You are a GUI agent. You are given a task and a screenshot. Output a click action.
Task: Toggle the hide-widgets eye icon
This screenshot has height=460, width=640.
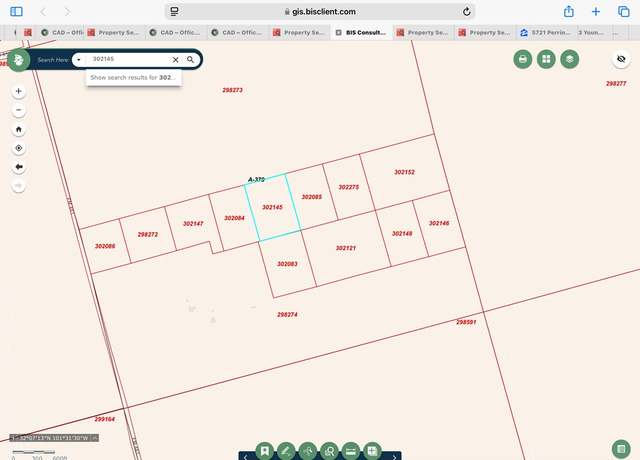coord(621,59)
